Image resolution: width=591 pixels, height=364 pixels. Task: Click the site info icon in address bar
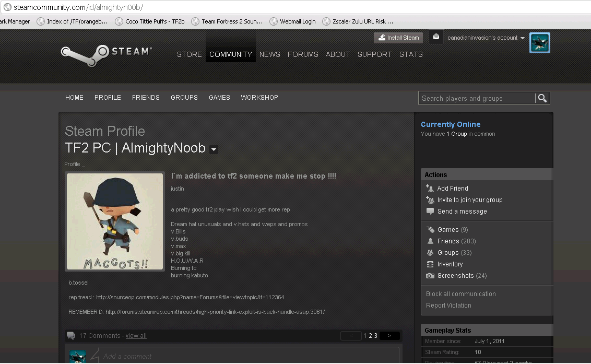(x=7, y=7)
